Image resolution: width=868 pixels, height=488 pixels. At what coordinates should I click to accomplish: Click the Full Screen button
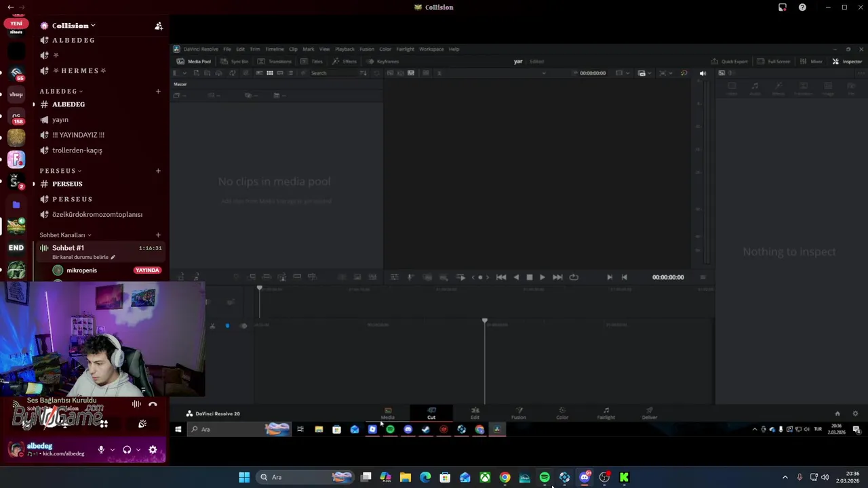(773, 61)
